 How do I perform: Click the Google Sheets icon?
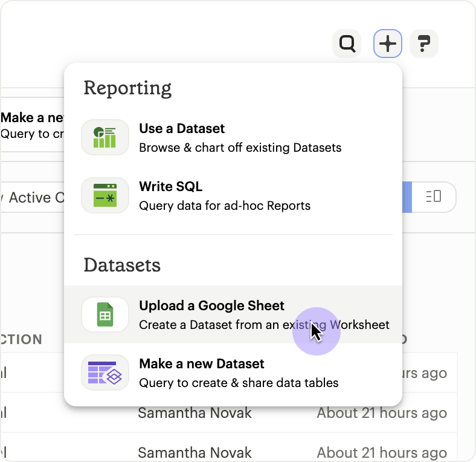tap(105, 314)
